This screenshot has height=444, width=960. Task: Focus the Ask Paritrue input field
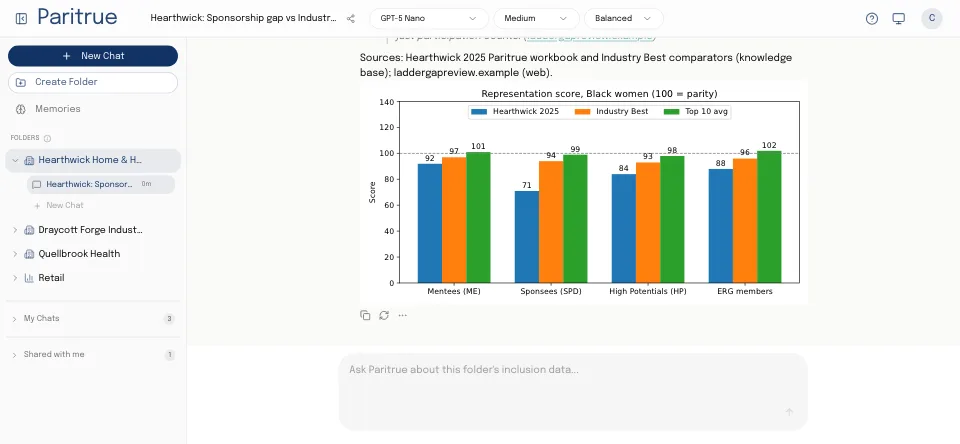point(573,392)
